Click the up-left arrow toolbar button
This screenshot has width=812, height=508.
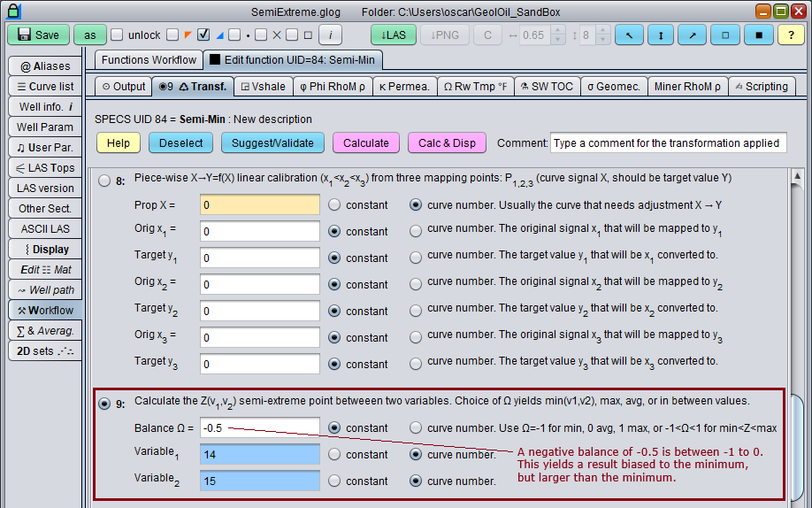(x=629, y=35)
